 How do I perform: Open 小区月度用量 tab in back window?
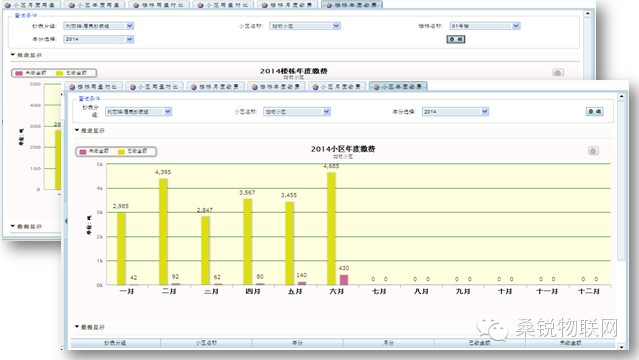click(x=30, y=5)
